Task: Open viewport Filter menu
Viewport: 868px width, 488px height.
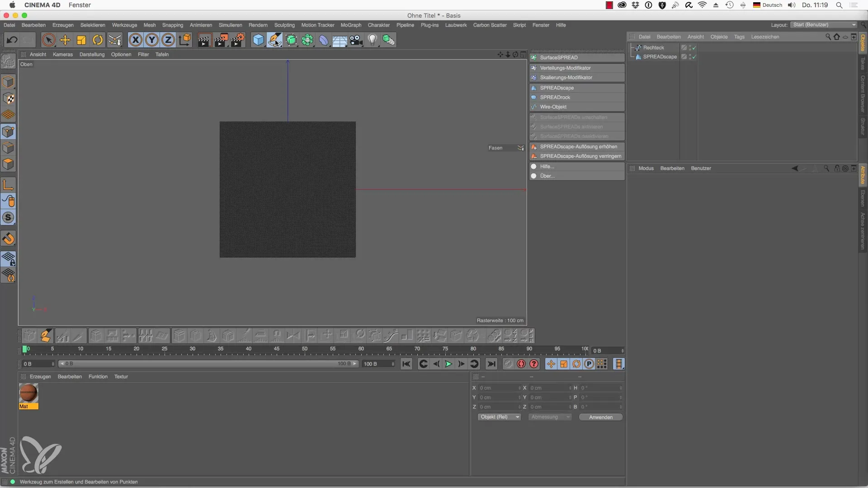Action: click(143, 54)
